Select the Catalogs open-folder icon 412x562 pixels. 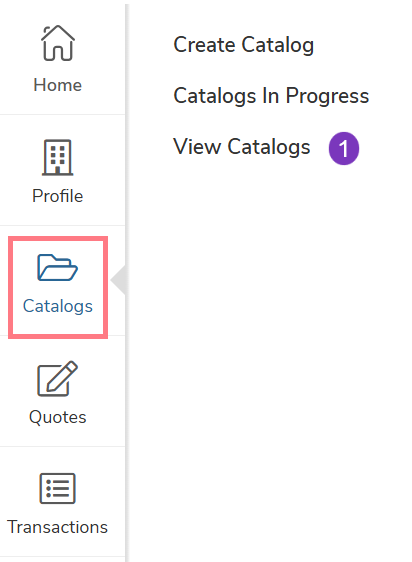click(x=57, y=267)
